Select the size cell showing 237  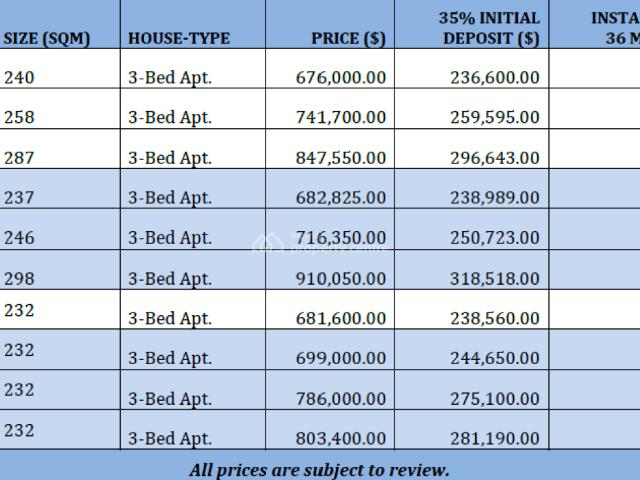pyautogui.click(x=19, y=198)
